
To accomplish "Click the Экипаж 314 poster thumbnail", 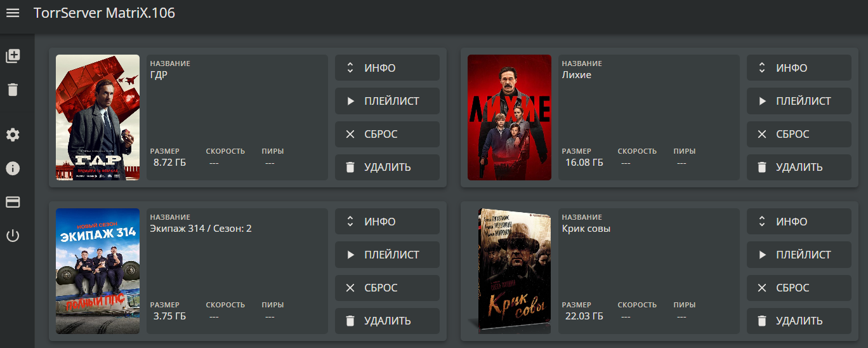I will (98, 271).
